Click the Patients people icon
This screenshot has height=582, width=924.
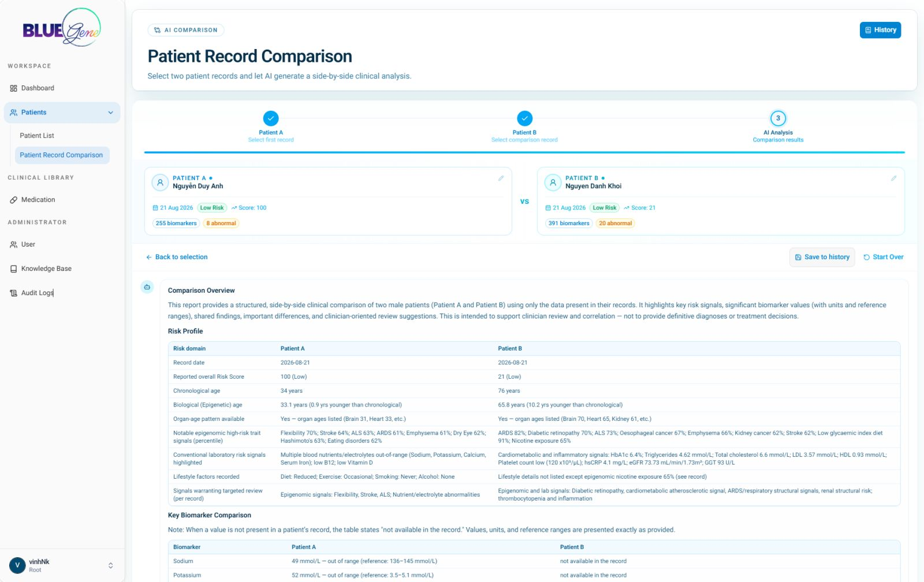[13, 113]
